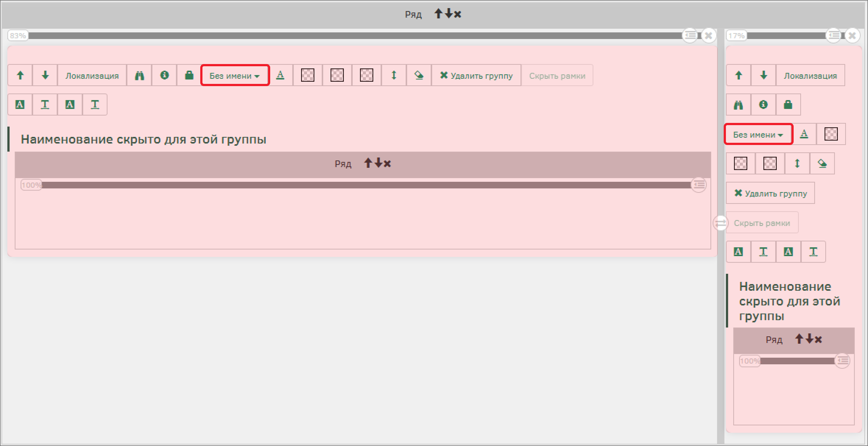This screenshot has width=868, height=446.
Task: Open settings menu icon of 17% column
Action: click(834, 36)
